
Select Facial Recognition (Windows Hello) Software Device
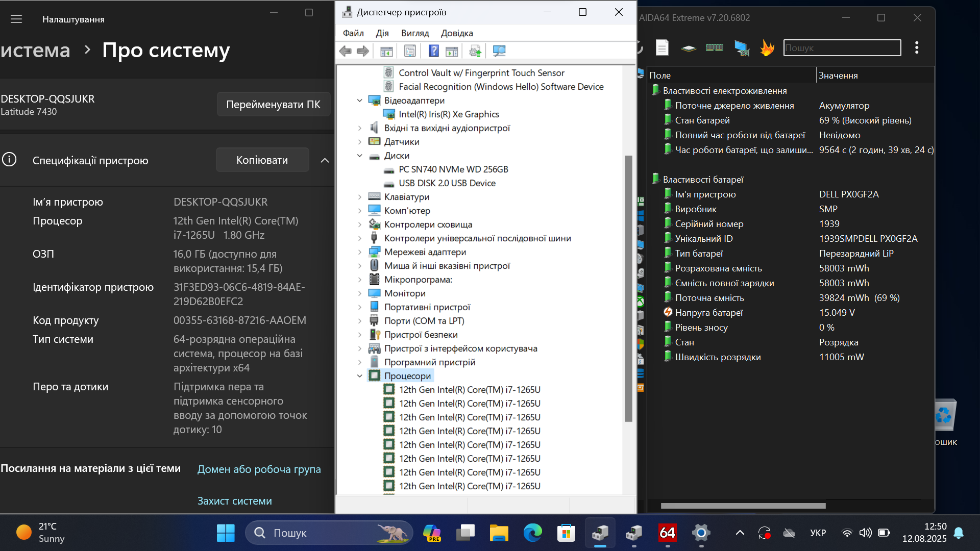click(501, 87)
